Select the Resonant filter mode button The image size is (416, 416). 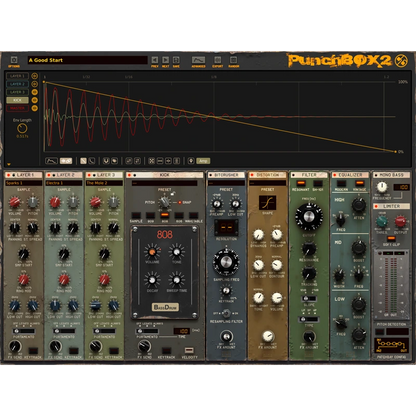301,184
